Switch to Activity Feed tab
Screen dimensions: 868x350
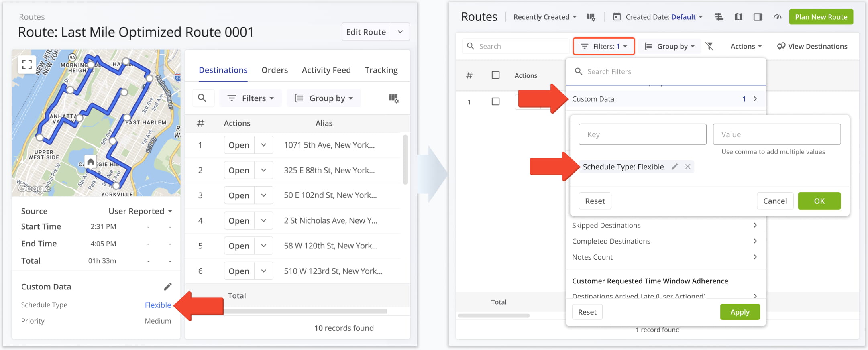[326, 70]
